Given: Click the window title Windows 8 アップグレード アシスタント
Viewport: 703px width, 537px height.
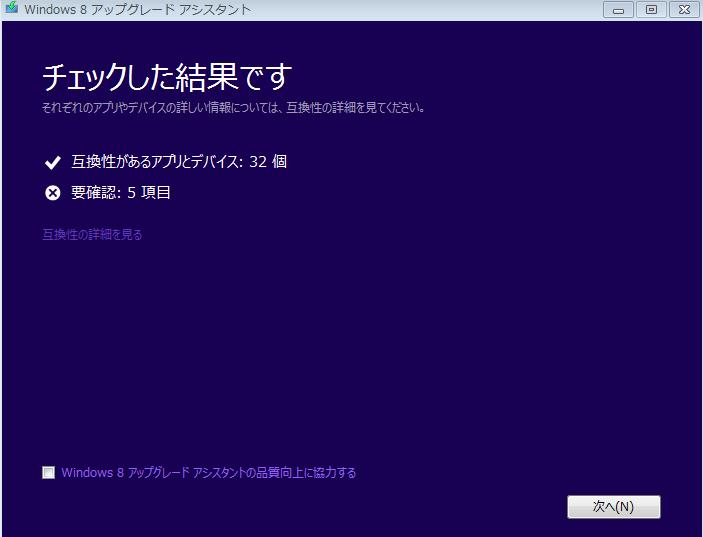Looking at the screenshot, I should click(x=138, y=9).
